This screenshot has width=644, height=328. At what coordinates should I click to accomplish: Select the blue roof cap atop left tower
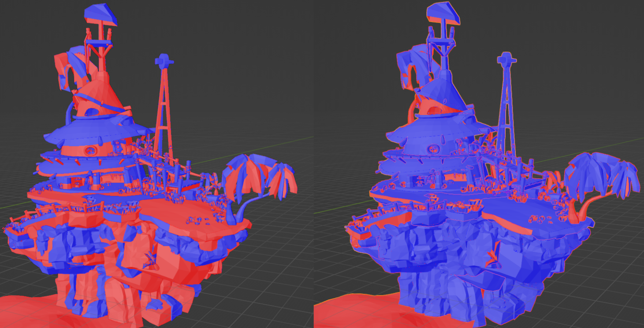[x=102, y=13]
